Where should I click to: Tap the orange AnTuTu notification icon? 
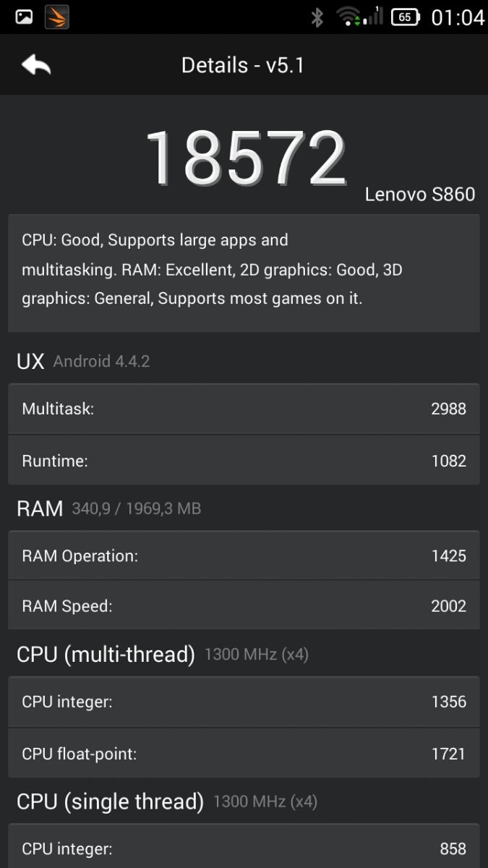[56, 17]
